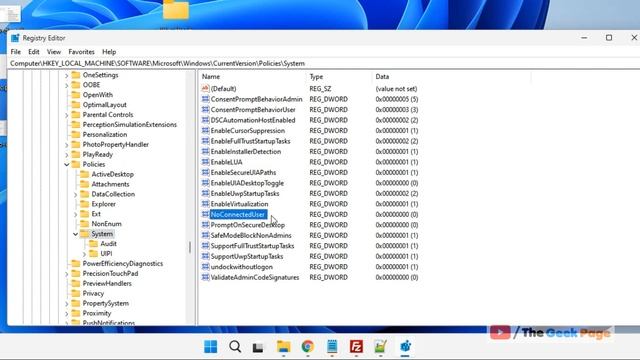Image resolution: width=640 pixels, height=360 pixels.
Task: Click the Privacy folder icon
Action: click(76, 293)
